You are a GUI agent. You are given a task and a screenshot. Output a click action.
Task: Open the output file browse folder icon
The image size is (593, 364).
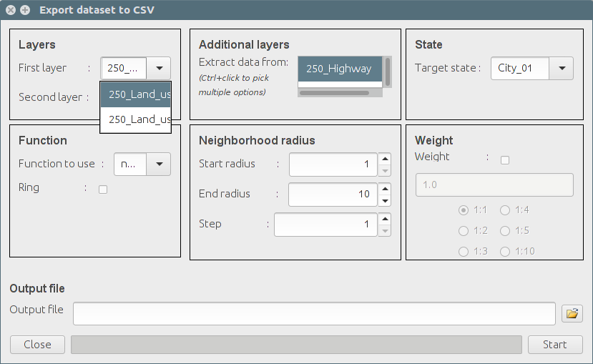pos(572,313)
